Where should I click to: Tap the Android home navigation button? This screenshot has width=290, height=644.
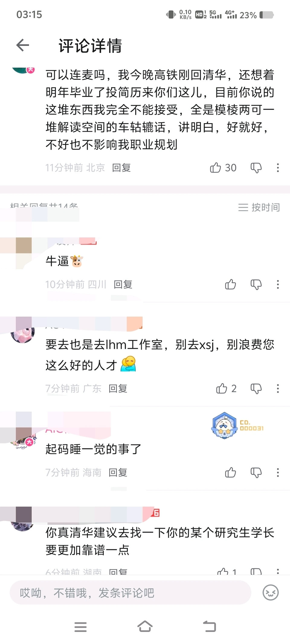click(145, 626)
